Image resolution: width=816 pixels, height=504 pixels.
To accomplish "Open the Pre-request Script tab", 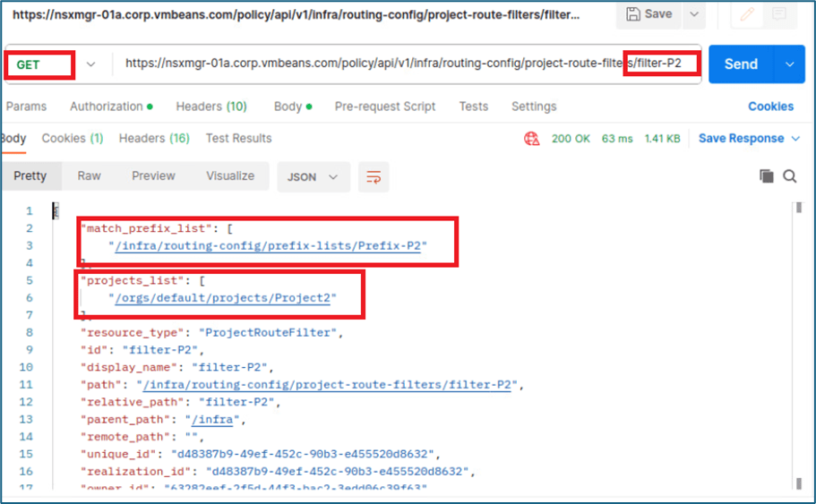I will (x=385, y=106).
